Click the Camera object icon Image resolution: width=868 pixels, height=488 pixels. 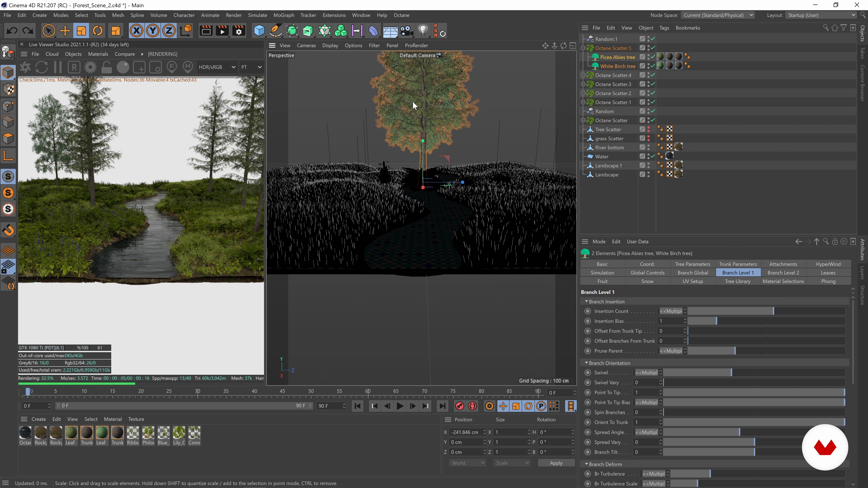coord(407,31)
